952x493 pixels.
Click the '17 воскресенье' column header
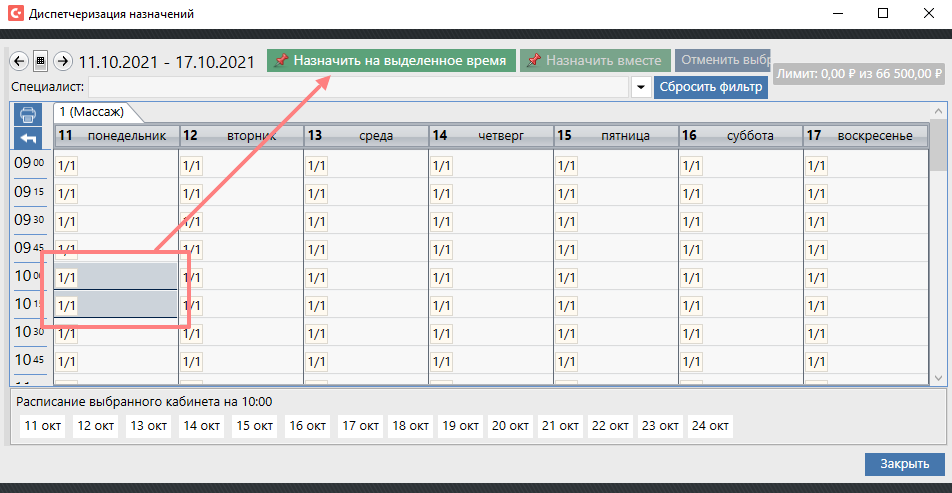tap(865, 135)
